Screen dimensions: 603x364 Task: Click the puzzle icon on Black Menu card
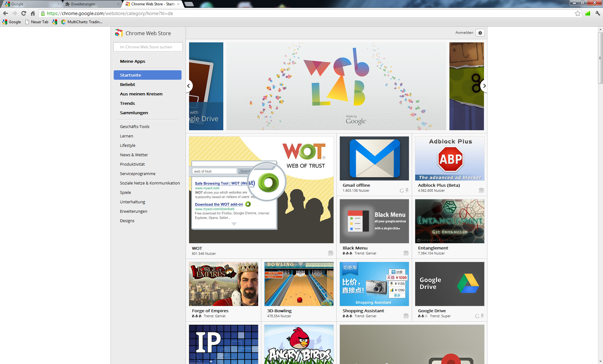406,253
